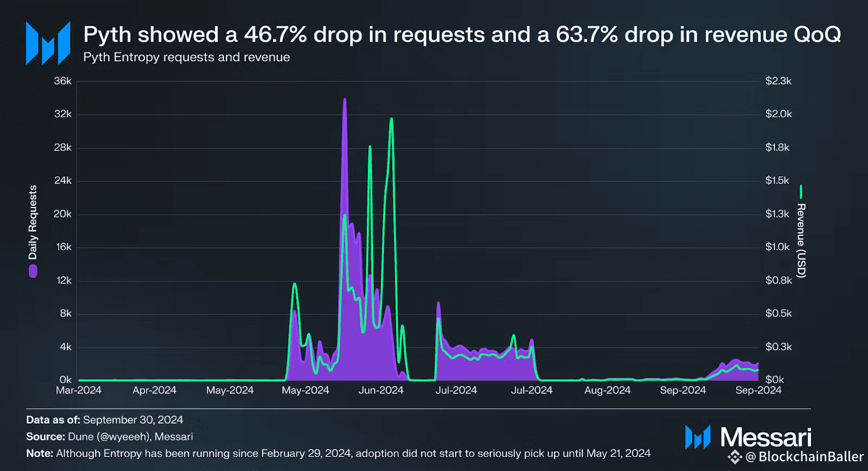Click the Messari logo mark beside the footer wordmark
This screenshot has width=868, height=471.
698,437
